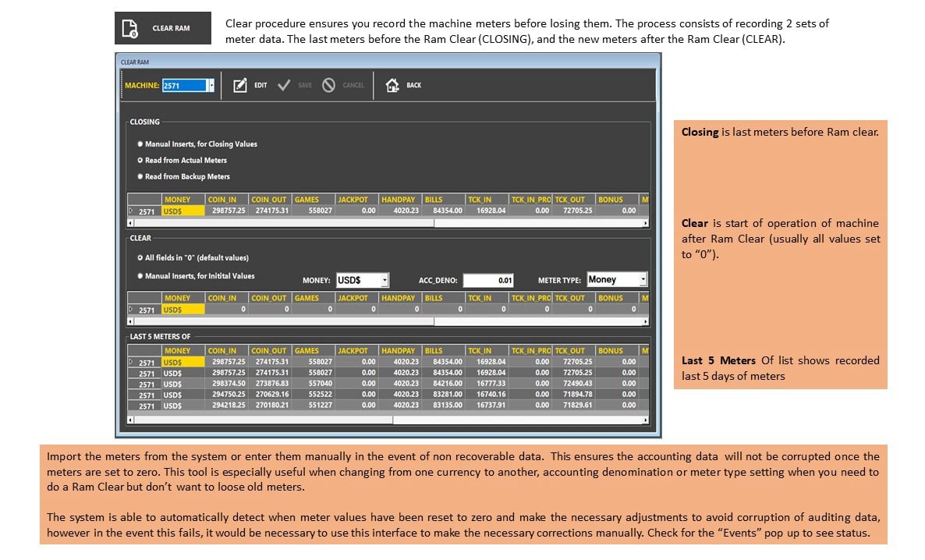925x560 pixels.
Task: Click the Edit pencil icon
Action: pos(240,86)
